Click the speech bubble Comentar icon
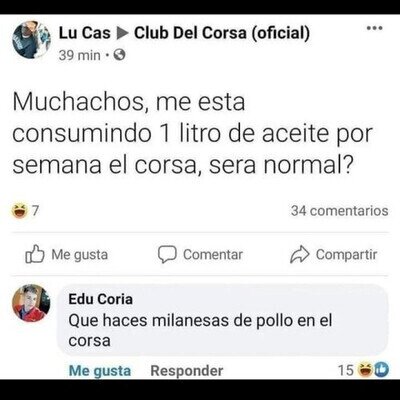 pyautogui.click(x=167, y=254)
